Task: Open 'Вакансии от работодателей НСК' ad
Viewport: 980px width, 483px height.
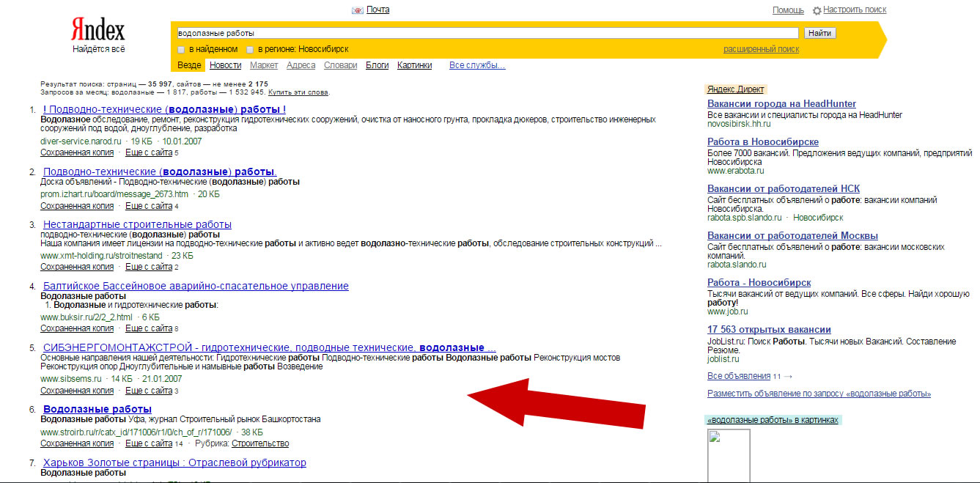Action: 785,188
